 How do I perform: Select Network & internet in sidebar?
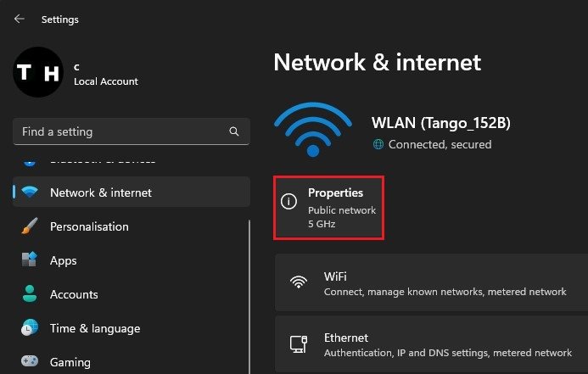(x=132, y=192)
